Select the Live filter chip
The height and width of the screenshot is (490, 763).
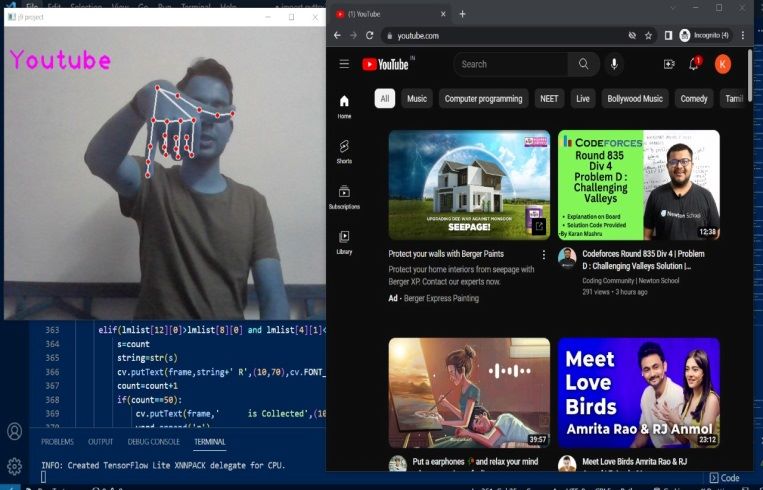pos(582,99)
